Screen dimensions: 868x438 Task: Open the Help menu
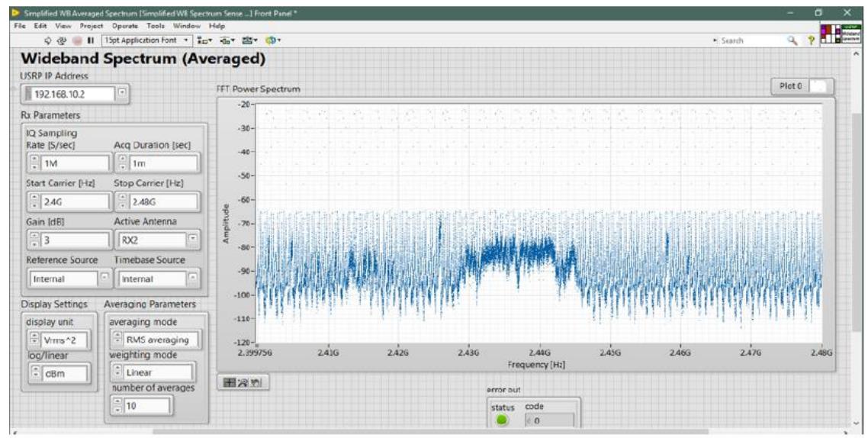pos(217,26)
